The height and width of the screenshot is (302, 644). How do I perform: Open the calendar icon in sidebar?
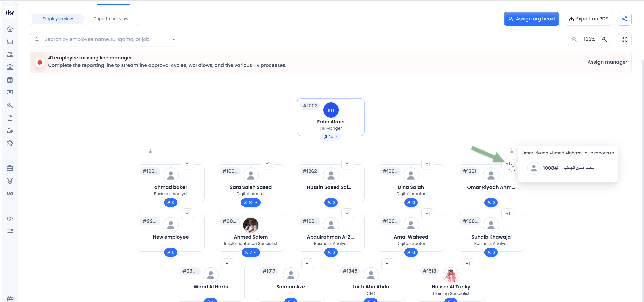coord(10,80)
